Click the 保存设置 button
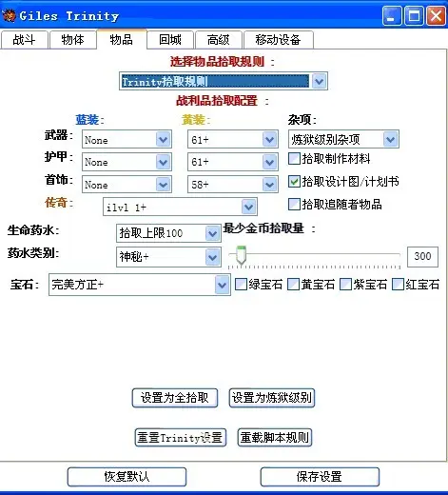This screenshot has width=448, height=495. [x=320, y=477]
